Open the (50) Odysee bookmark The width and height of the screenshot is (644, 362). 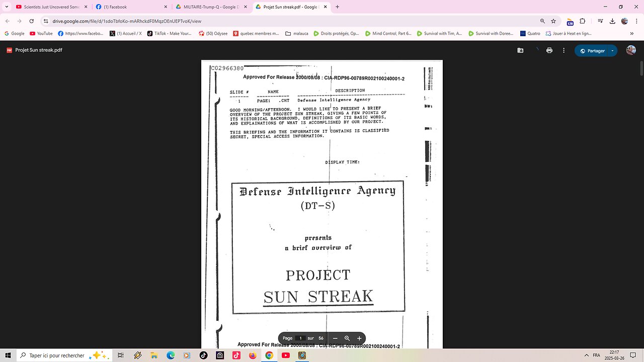(x=213, y=34)
